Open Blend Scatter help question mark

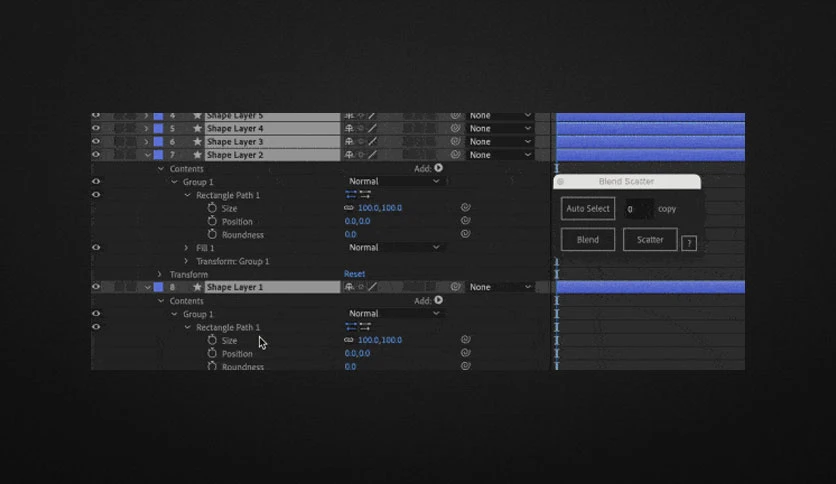tap(689, 243)
